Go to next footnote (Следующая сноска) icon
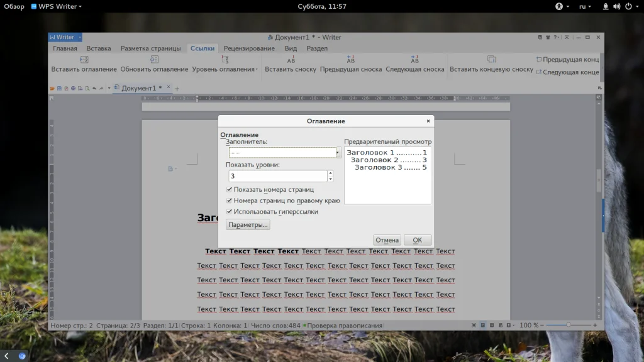Viewport: 644px width, 362px height. [x=414, y=60]
